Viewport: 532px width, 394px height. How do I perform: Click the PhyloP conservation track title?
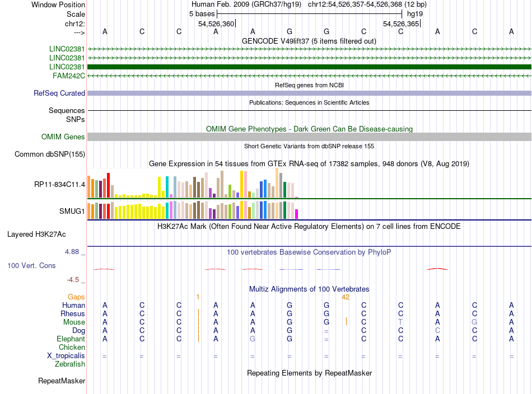pos(309,252)
